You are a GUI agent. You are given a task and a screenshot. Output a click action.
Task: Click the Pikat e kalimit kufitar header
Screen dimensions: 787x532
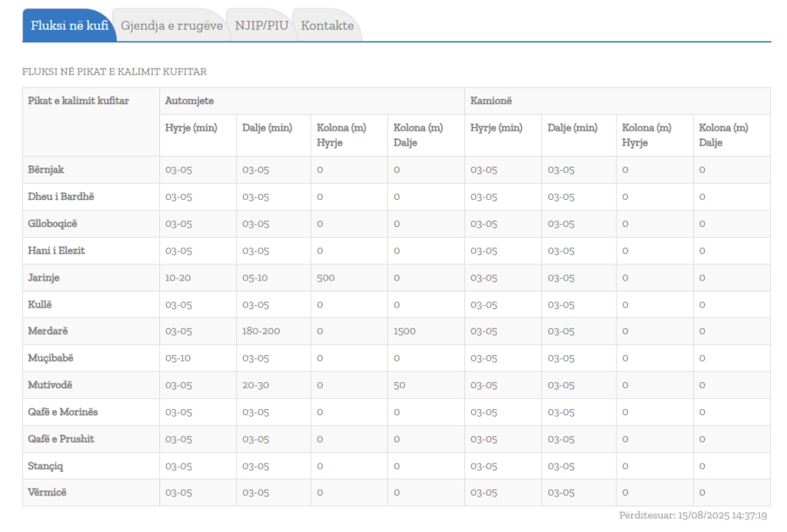78,101
